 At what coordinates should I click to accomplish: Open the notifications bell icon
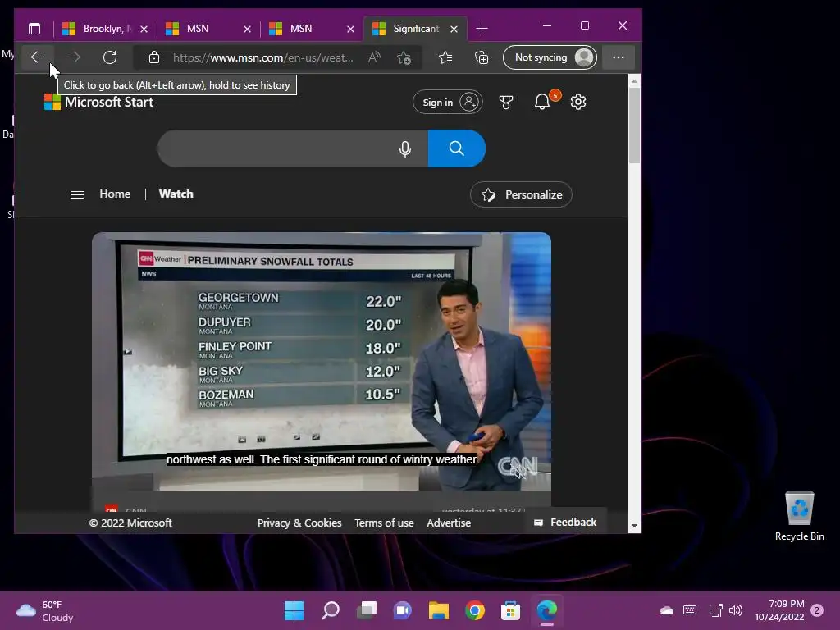542,101
